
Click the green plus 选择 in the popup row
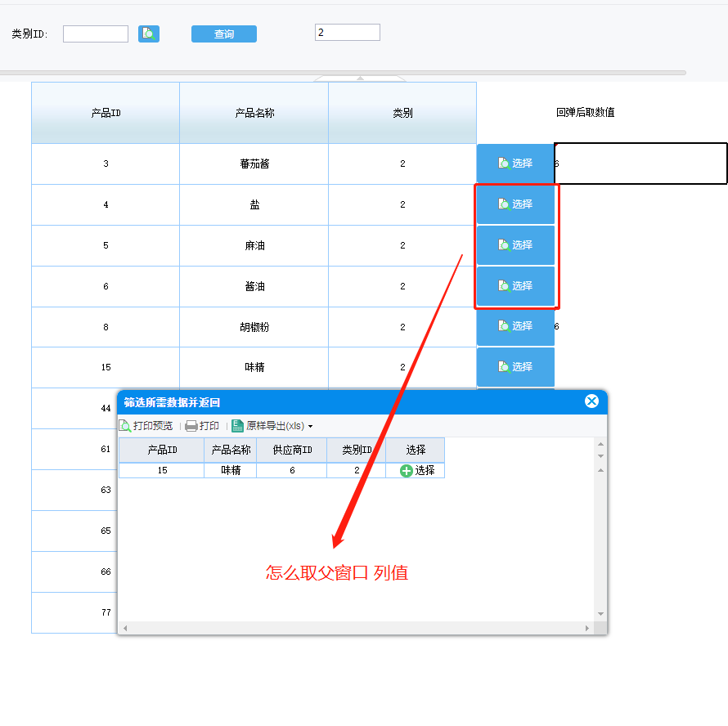click(417, 471)
